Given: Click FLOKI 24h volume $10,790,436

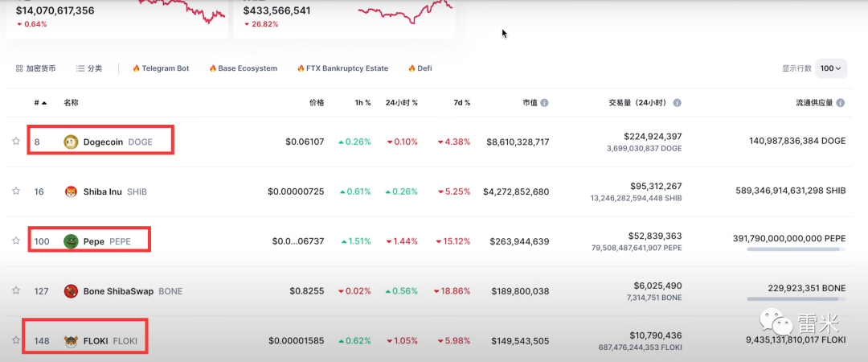Looking at the screenshot, I should [x=656, y=335].
